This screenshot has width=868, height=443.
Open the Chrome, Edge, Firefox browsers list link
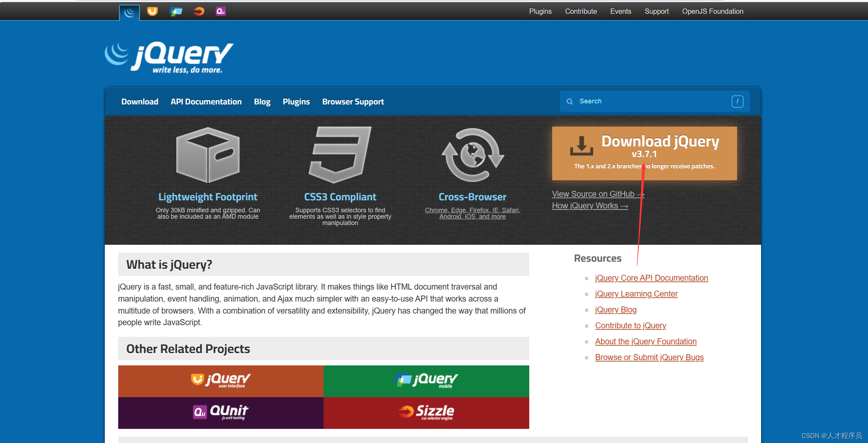coord(472,213)
